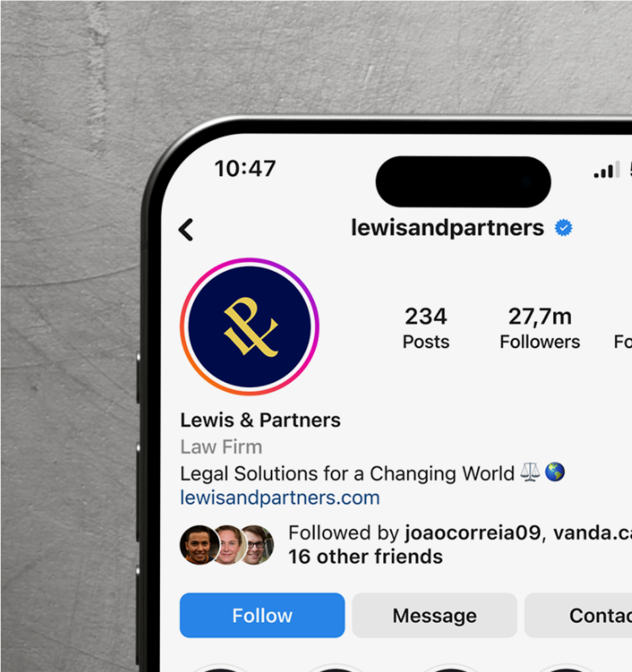The height and width of the screenshot is (672, 632).
Task: Show the 16 other friends list
Action: [366, 557]
